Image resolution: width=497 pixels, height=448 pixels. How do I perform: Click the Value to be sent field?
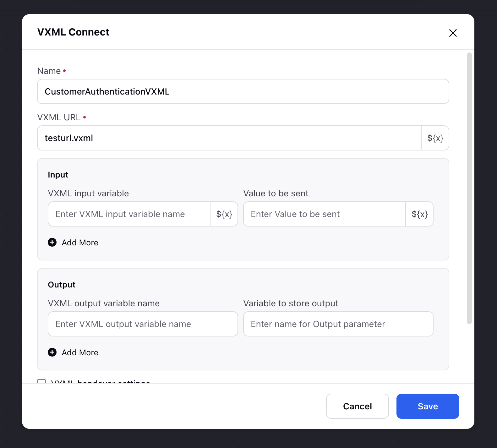(325, 214)
